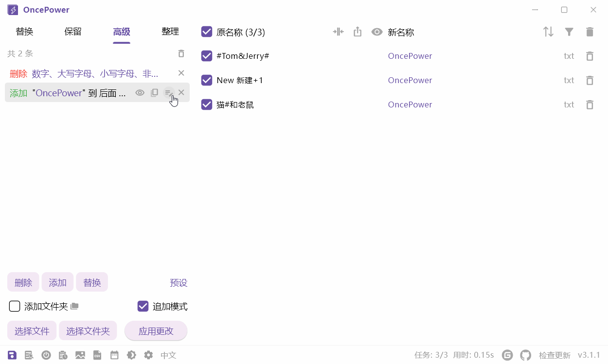Open the filter funnel icon
Viewport: 608px width, 364px height.
coord(569,32)
